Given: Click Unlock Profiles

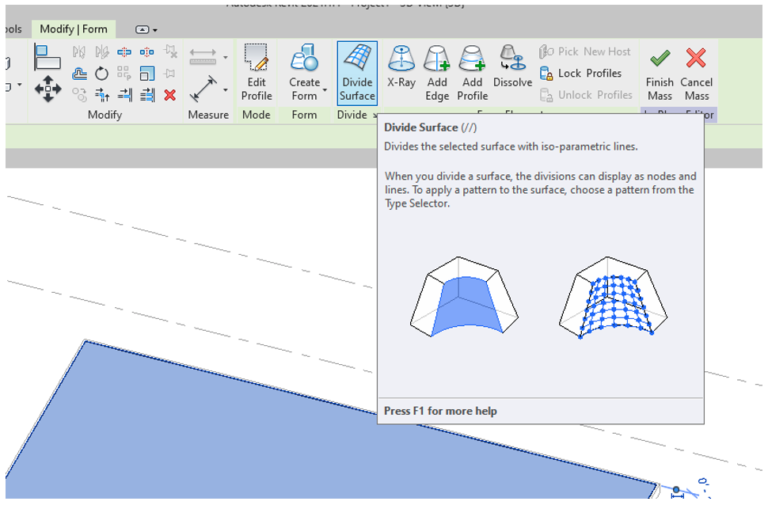Looking at the screenshot, I should coord(586,95).
